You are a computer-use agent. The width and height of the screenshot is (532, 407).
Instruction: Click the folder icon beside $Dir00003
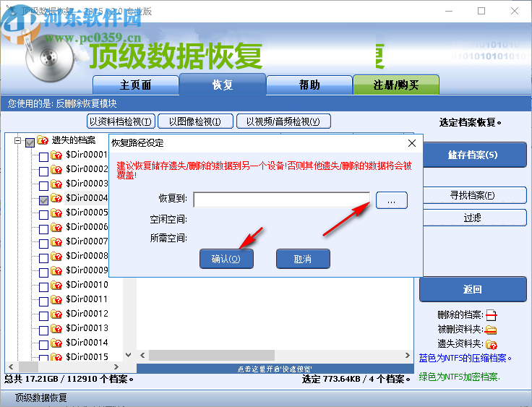pyautogui.click(x=56, y=184)
